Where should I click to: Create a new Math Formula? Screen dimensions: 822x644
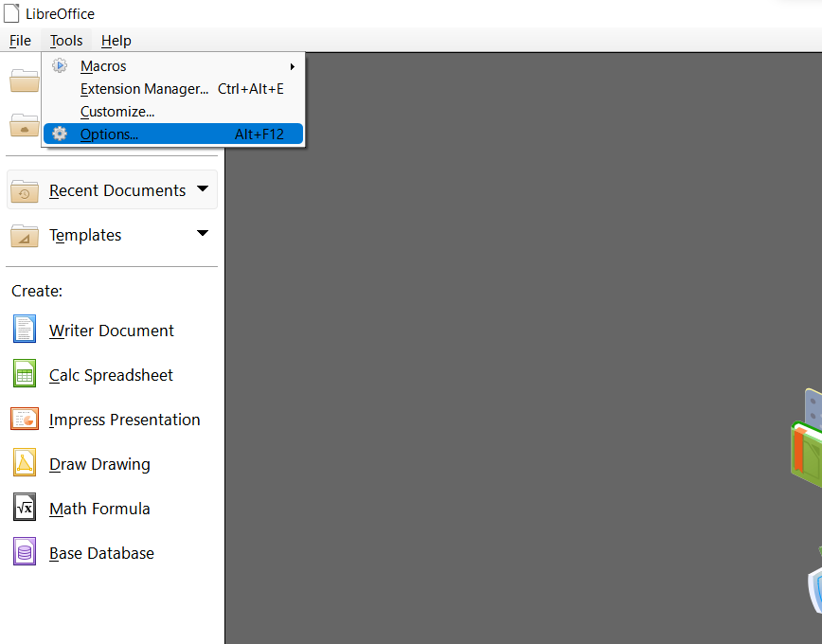[x=99, y=509]
